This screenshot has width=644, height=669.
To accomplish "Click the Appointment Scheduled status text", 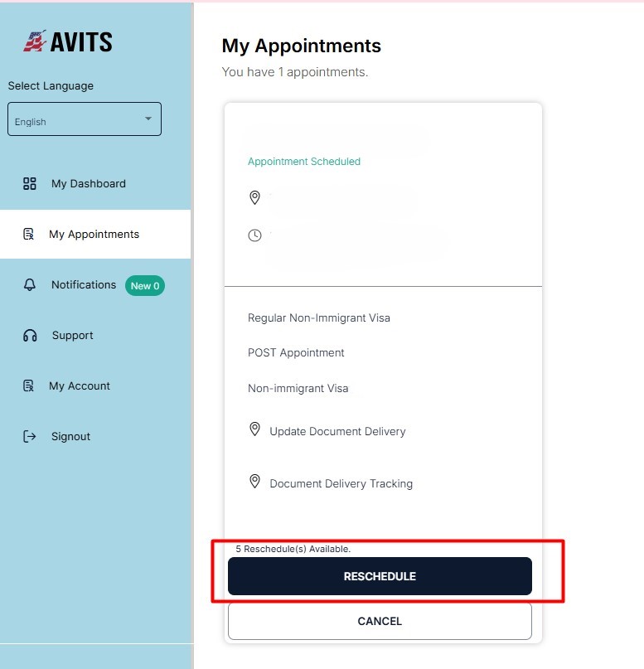I will click(x=304, y=162).
